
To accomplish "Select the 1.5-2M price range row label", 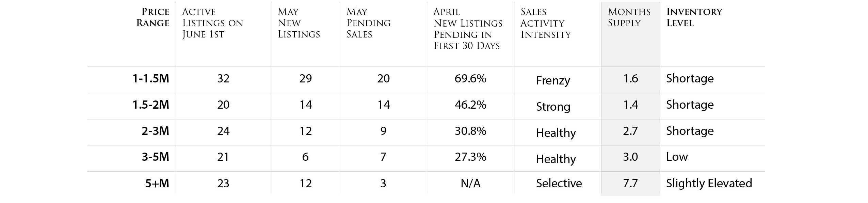I will tap(151, 105).
